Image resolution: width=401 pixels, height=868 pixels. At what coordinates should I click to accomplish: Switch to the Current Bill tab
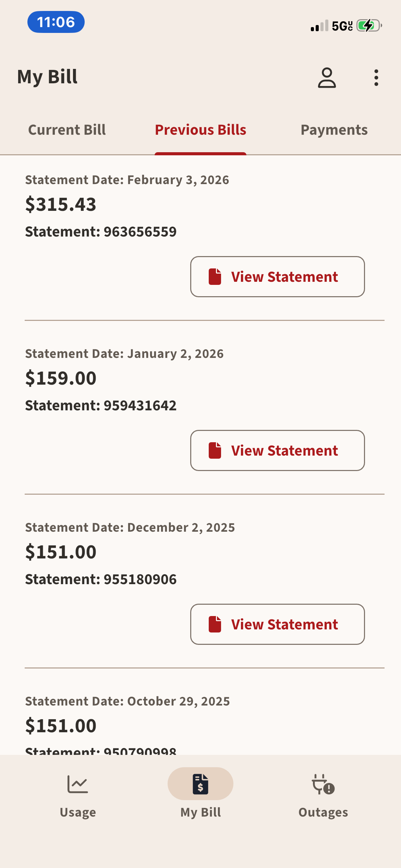[x=67, y=130]
